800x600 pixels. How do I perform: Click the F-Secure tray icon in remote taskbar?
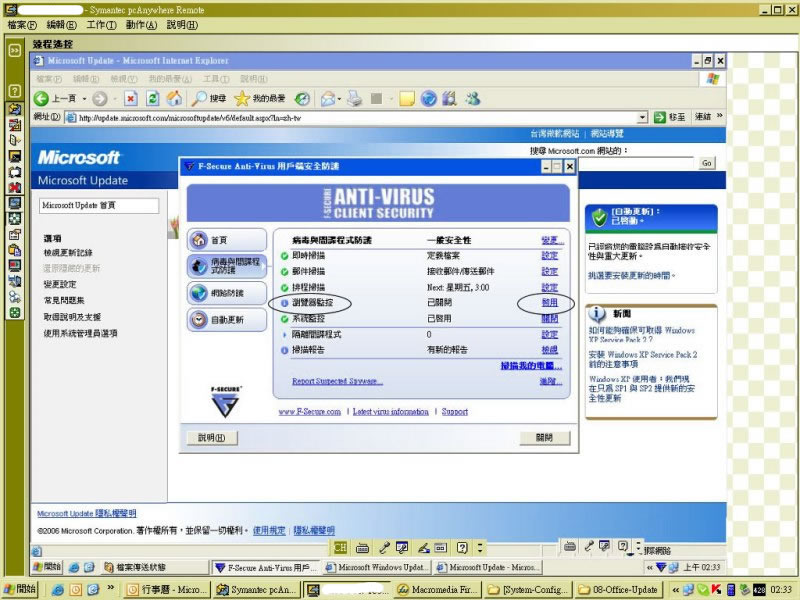661,567
